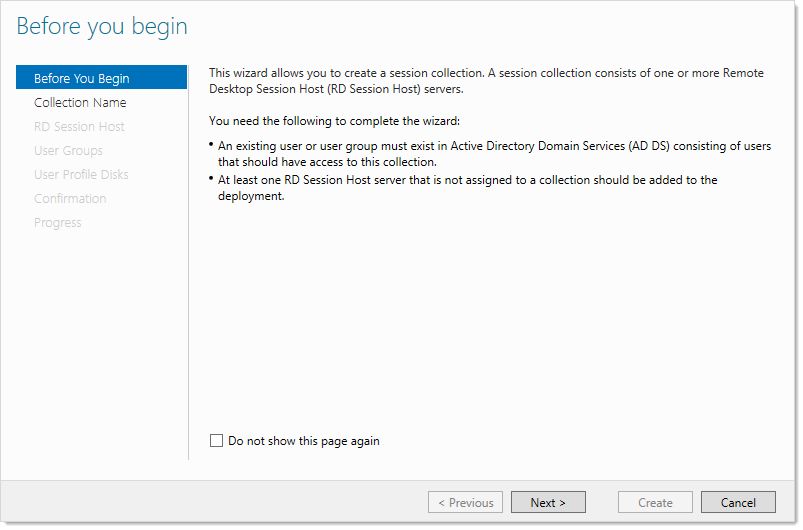Jump to the Confirmation step

(x=70, y=199)
